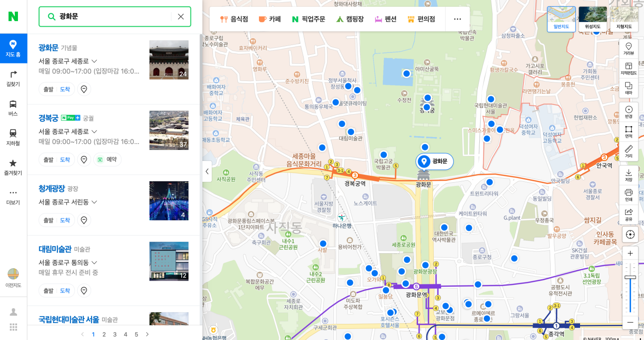The width and height of the screenshot is (644, 340).
Task: Expand 대림미술관 address 통의동 dropdown
Action: click(94, 263)
